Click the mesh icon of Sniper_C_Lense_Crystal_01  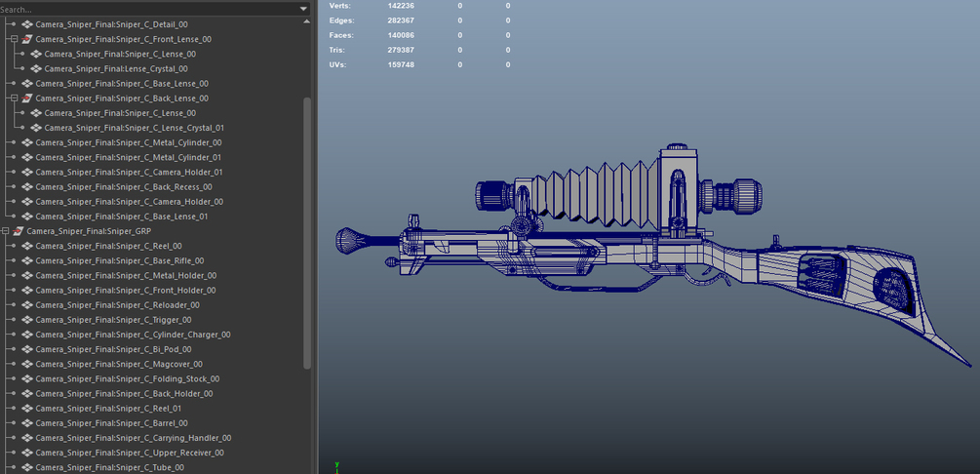(x=36, y=128)
